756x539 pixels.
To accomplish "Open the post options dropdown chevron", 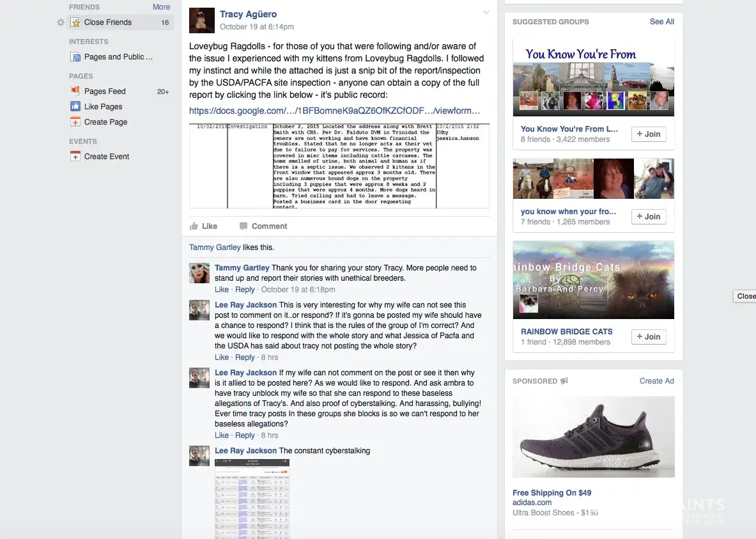I will point(486,13).
